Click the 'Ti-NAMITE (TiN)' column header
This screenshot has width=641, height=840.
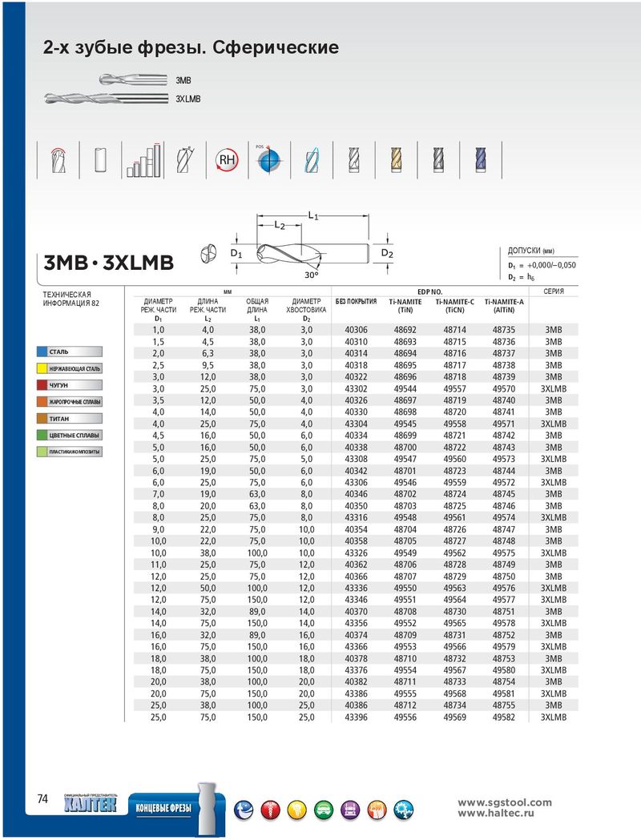405,306
